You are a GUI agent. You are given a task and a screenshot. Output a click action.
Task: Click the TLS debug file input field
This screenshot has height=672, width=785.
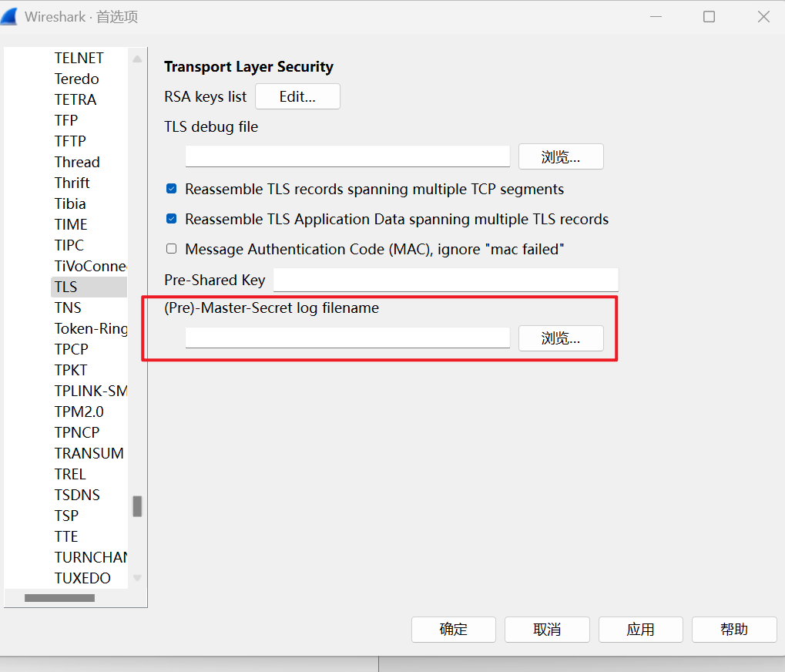[347, 156]
